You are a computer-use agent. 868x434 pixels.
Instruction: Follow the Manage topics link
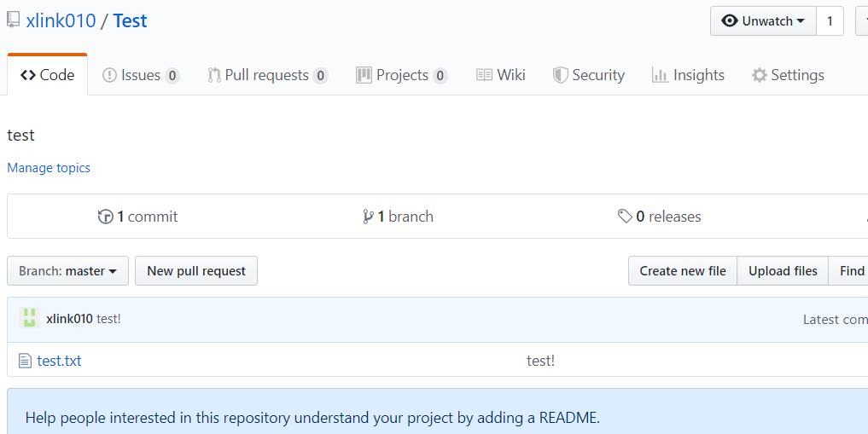click(49, 168)
